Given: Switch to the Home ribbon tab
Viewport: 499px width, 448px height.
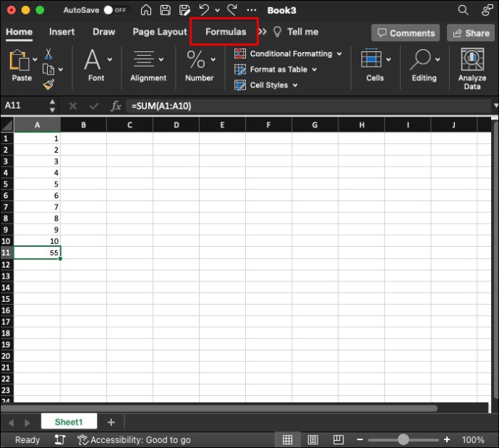Looking at the screenshot, I should click(x=19, y=32).
